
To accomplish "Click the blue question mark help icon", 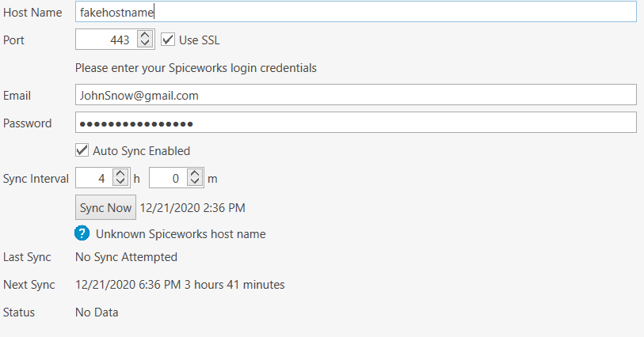I will (x=82, y=233).
